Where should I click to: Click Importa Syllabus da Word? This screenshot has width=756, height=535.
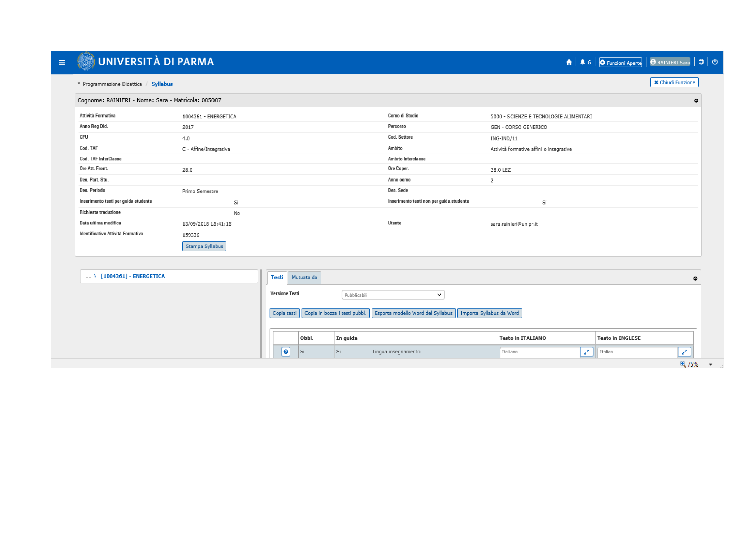(490, 313)
